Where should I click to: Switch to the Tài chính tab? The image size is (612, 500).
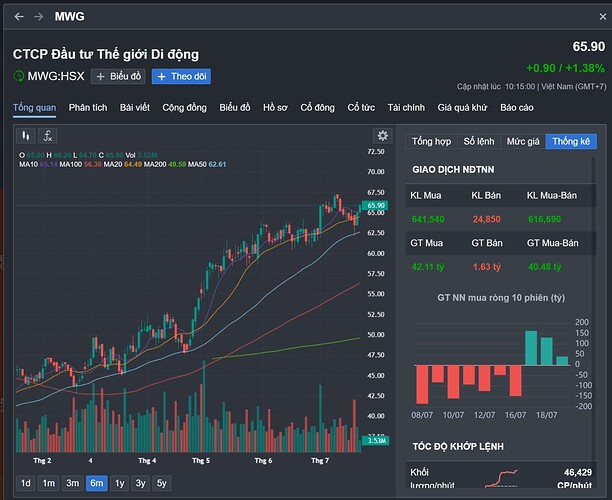click(x=406, y=107)
